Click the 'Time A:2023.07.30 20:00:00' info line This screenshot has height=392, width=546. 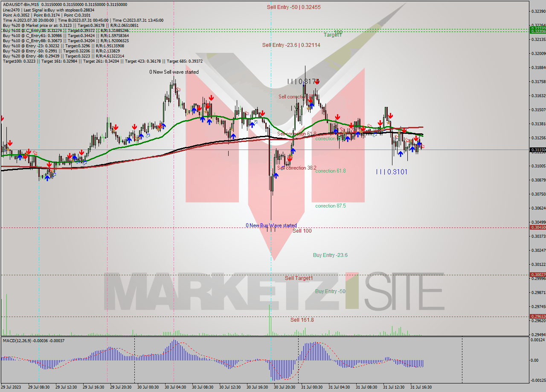click(x=83, y=20)
